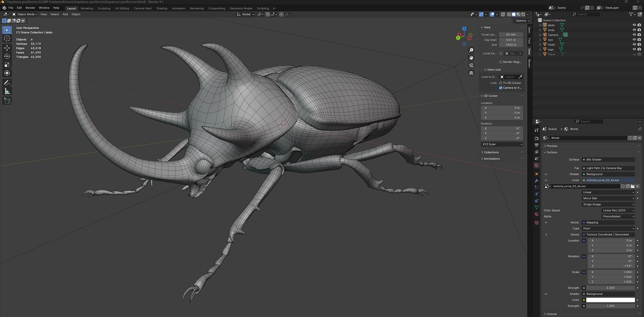Click the Focal Length 50 mm field
The width and height of the screenshot is (644, 317).
[x=510, y=34]
